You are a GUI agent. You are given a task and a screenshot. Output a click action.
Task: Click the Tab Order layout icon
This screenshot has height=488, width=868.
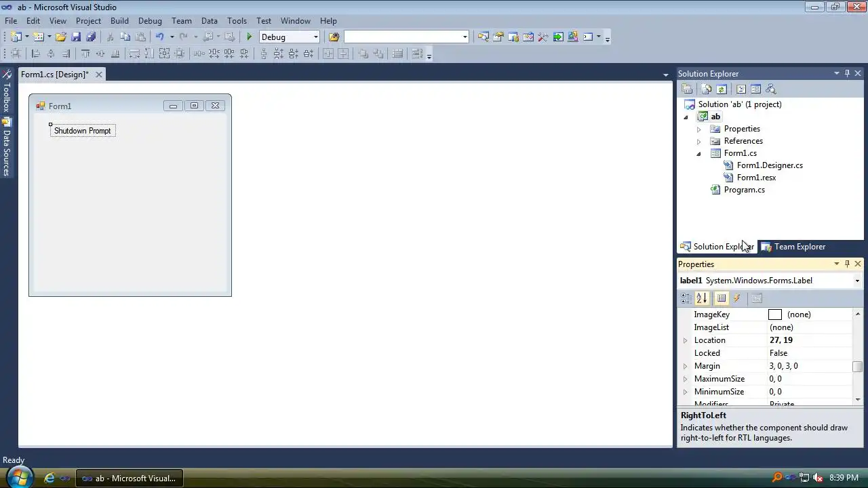point(417,54)
